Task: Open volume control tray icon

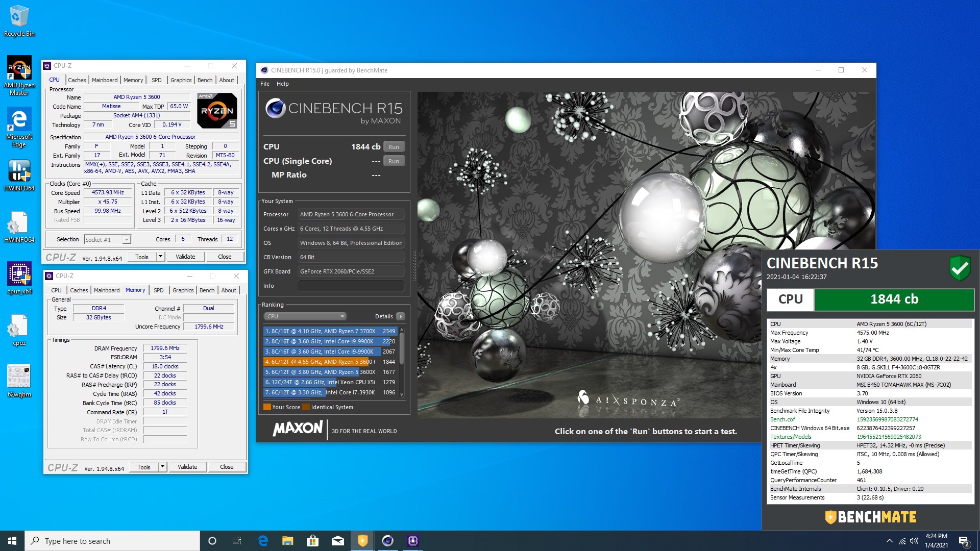Action: (914, 541)
